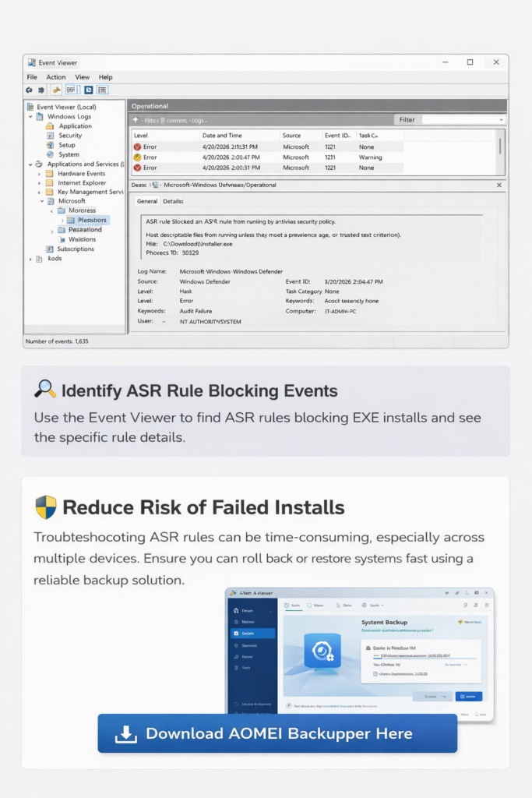The image size is (532, 798).
Task: Click the computer name IT-ADMN-PC
Action: tap(340, 311)
